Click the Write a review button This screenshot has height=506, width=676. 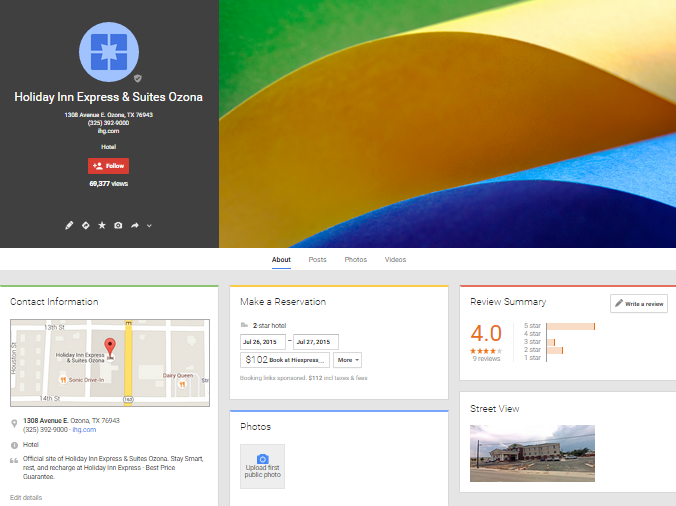(639, 303)
